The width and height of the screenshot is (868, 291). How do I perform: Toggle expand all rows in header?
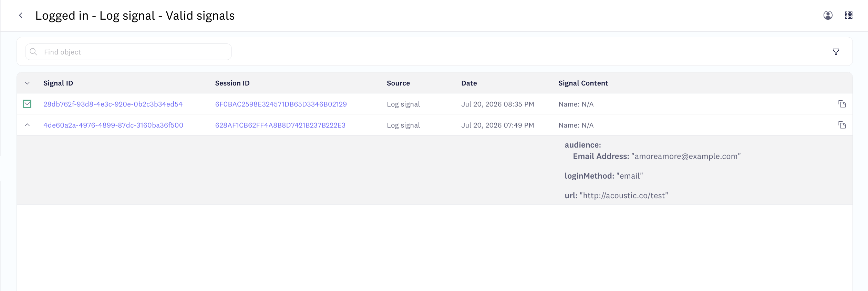27,83
